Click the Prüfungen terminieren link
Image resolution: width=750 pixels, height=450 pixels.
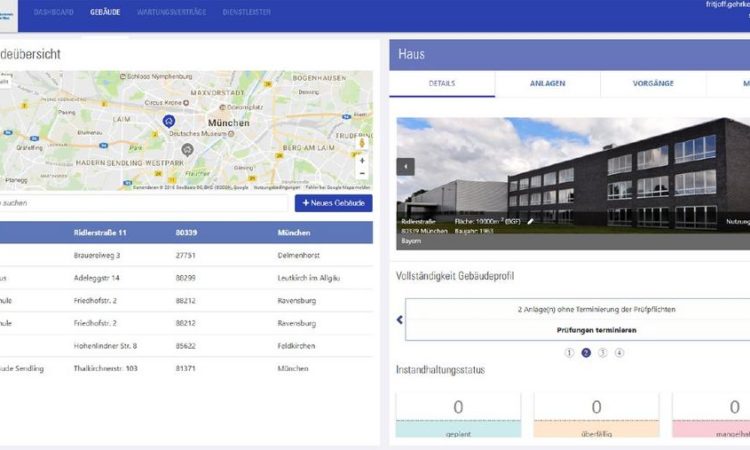point(596,330)
